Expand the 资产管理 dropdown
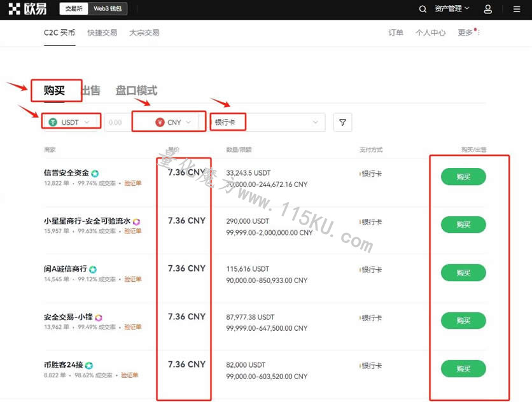The image size is (532, 402). [452, 8]
